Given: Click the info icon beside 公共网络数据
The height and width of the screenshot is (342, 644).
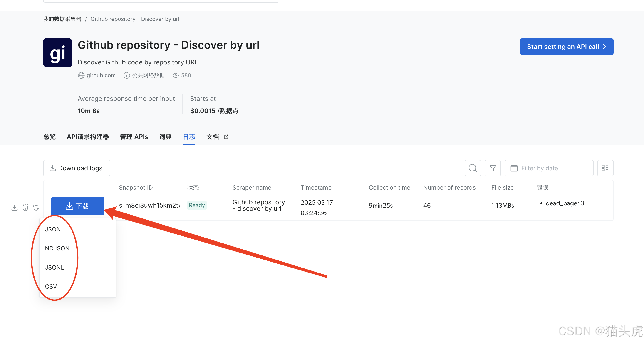Looking at the screenshot, I should pos(126,75).
